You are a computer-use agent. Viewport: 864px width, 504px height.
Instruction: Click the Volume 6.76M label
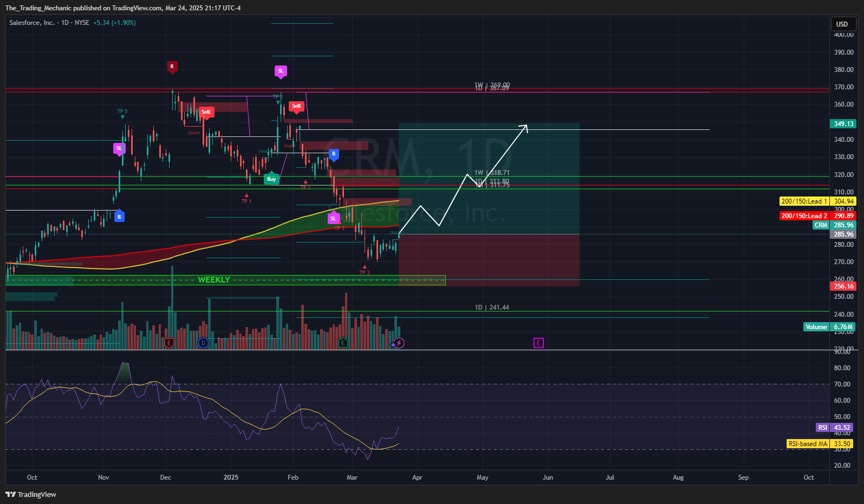point(829,327)
